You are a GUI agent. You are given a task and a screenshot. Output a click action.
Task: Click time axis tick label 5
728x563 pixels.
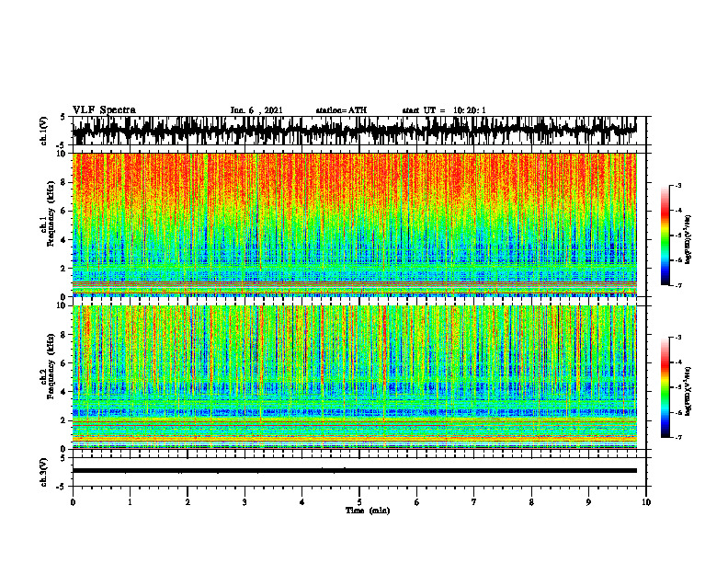pyautogui.click(x=359, y=502)
